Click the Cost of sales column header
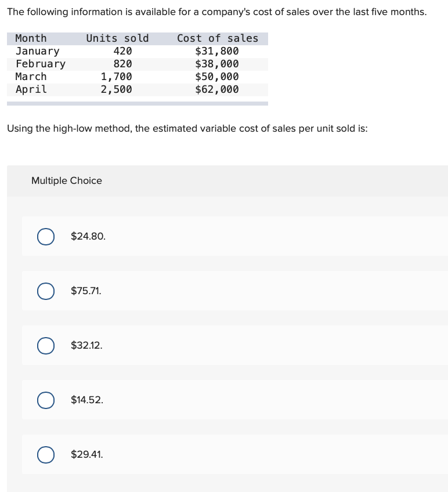 click(218, 38)
